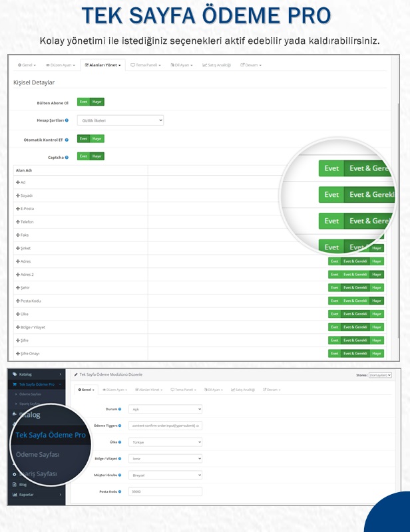Screen dimensions: 410x532
Task: Click the help icon next to Durum
Action: tap(120, 409)
